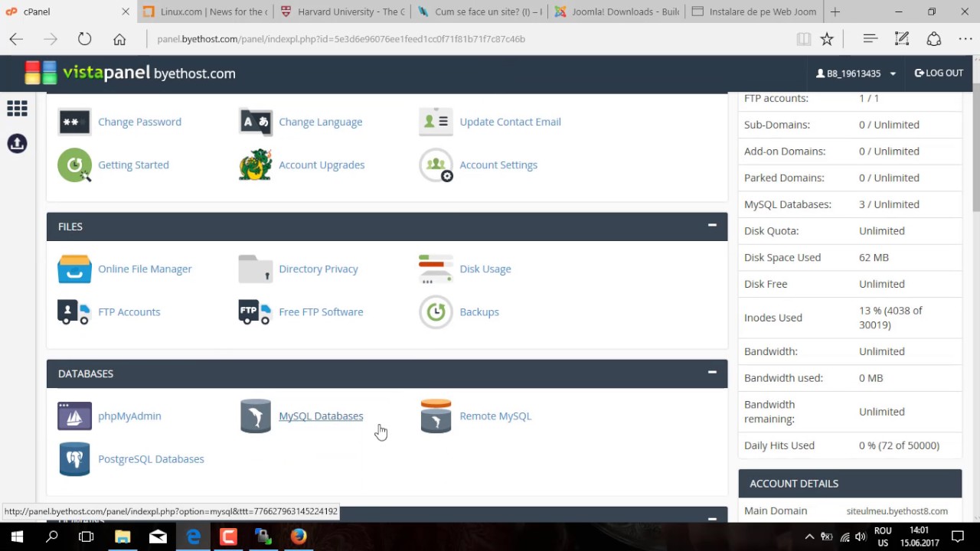Open File Explorer from the taskbar

122,536
